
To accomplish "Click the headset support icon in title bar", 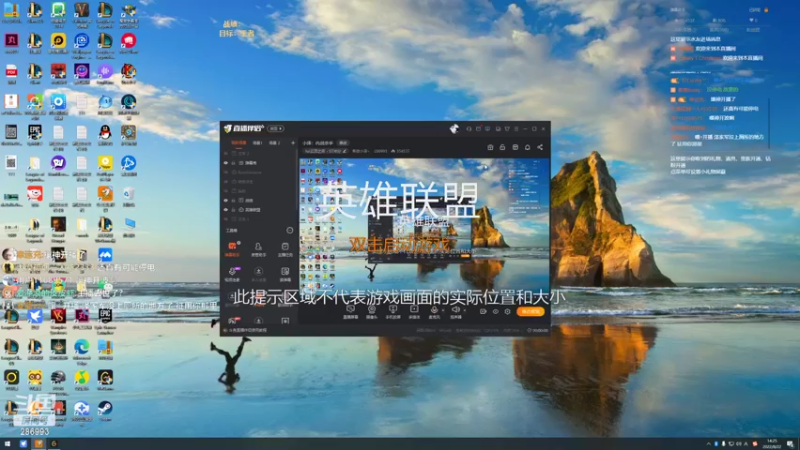I will pos(468,129).
